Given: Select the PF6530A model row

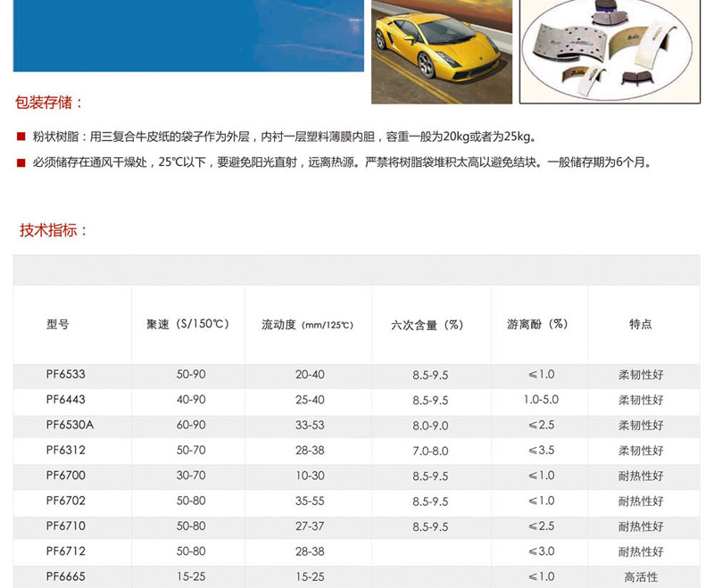Looking at the screenshot, I should coord(70,425).
